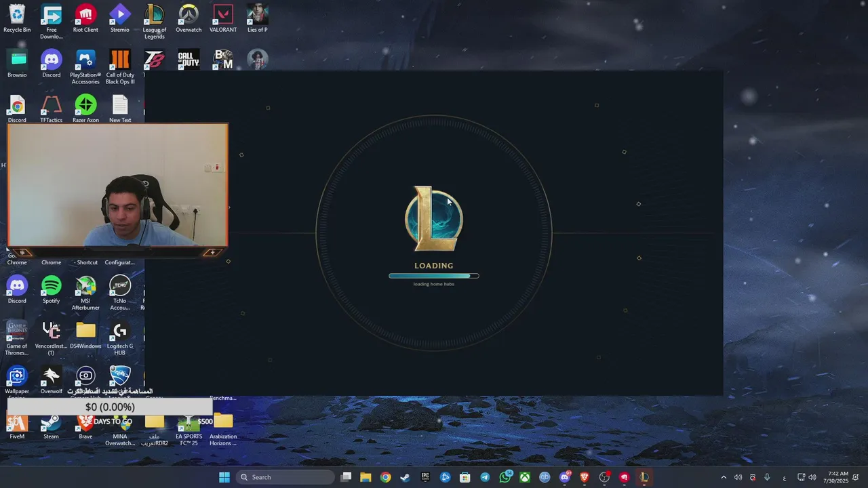Switch to Riot Client taskbar icon
The height and width of the screenshot is (488, 868).
click(625, 477)
